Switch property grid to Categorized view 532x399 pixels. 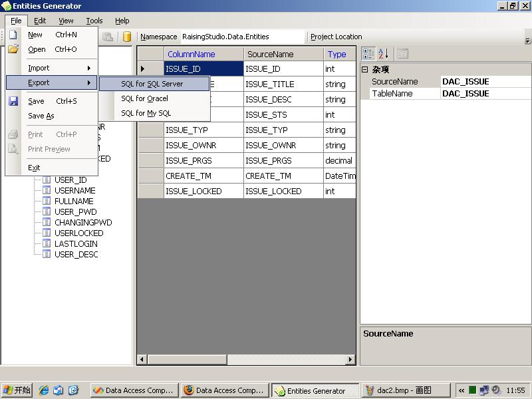[x=368, y=54]
